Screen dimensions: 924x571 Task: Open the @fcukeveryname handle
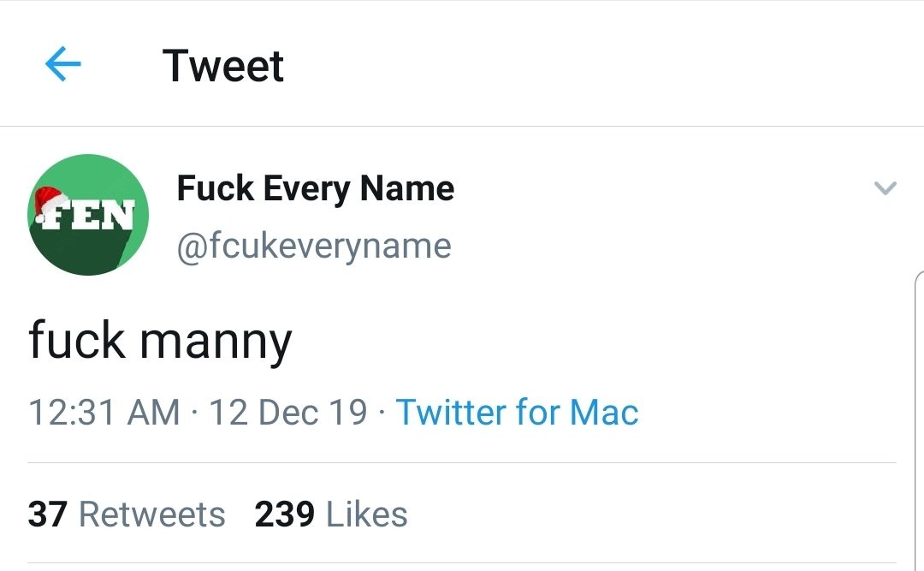[314, 246]
